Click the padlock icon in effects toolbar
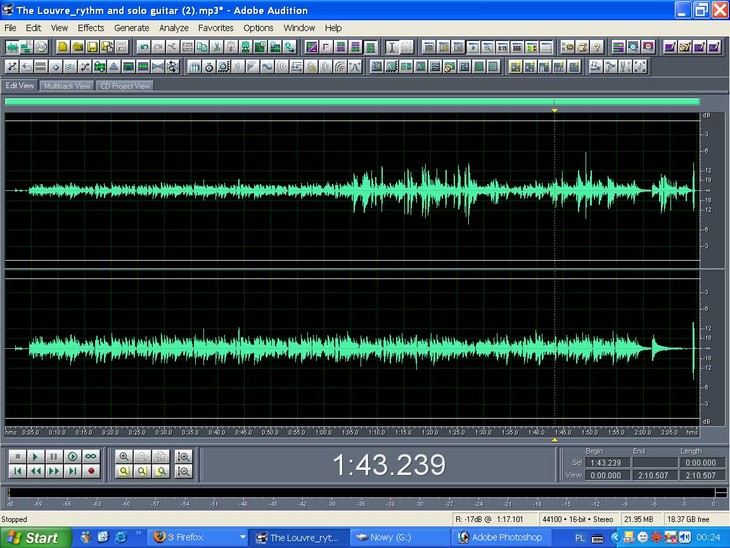Viewport: 730px width, 548px height. click(311, 67)
